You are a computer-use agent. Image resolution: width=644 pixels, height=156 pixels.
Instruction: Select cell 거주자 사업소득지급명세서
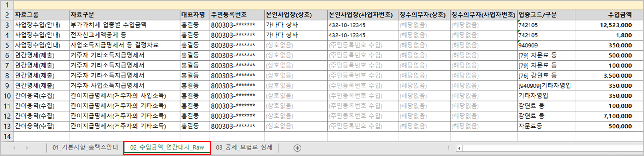pos(125,86)
